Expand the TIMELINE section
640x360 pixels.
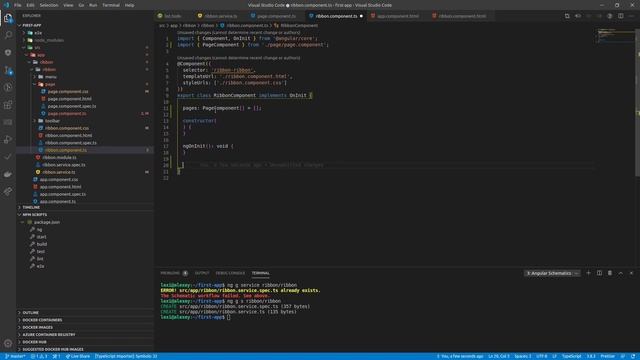(31, 207)
